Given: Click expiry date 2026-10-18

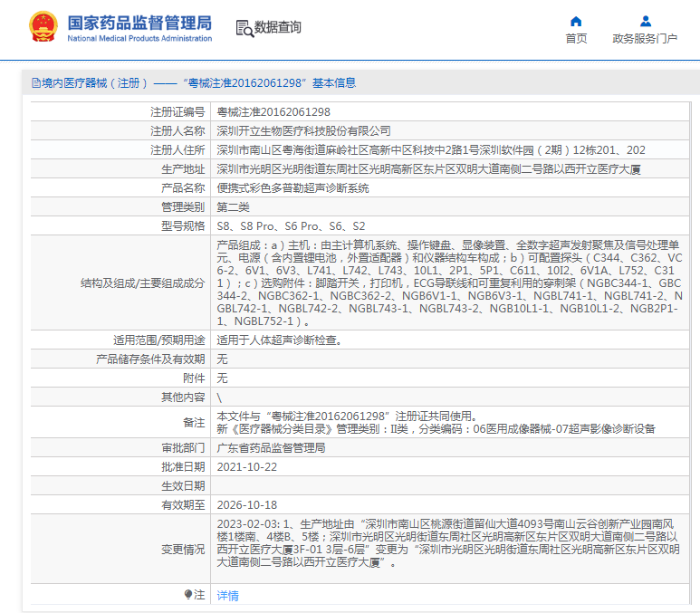Looking at the screenshot, I should coord(247,505).
